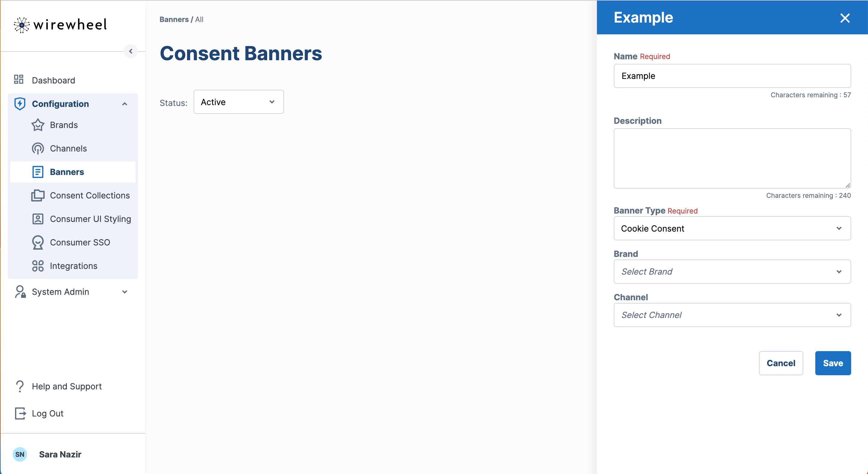Viewport: 868px width, 474px height.
Task: Click the Dashboard grid icon
Action: pyautogui.click(x=19, y=80)
